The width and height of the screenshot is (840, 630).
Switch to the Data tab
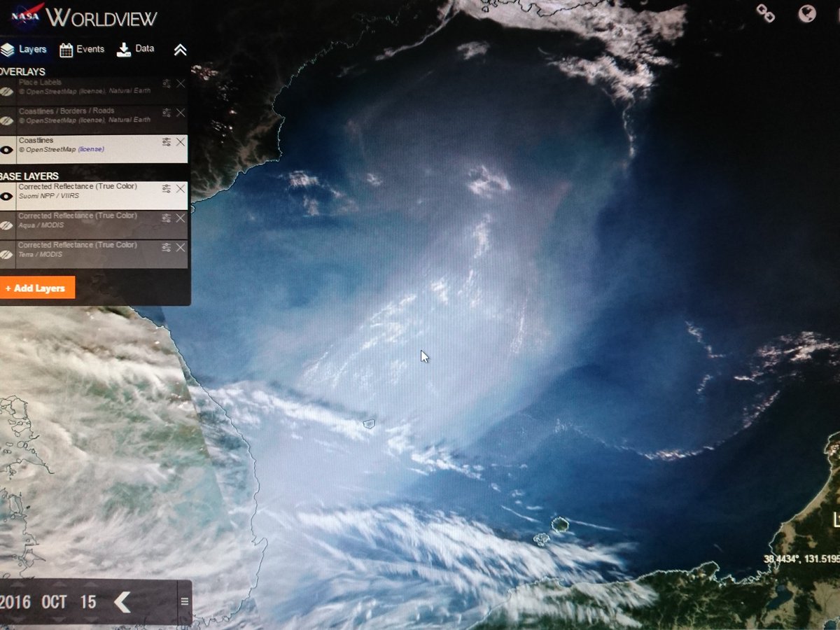coord(135,49)
